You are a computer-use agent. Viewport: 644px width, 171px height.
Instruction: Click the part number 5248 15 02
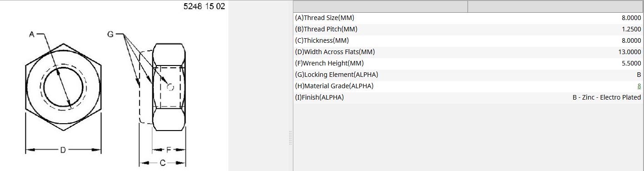tap(204, 7)
